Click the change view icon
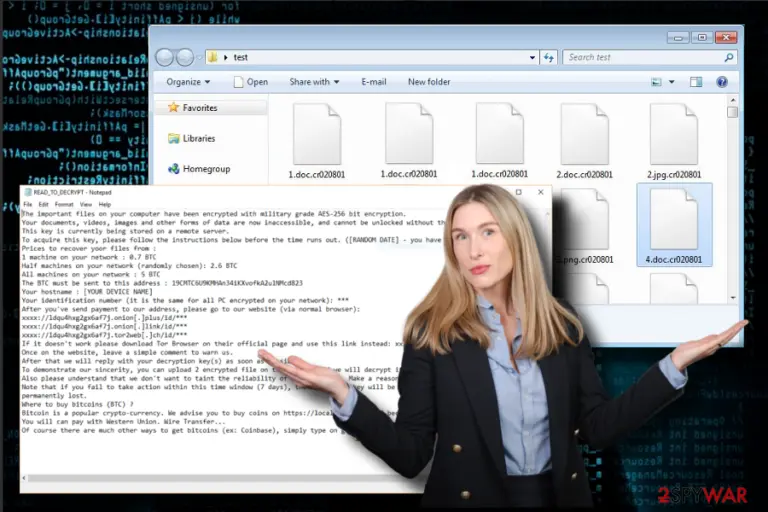 pyautogui.click(x=656, y=82)
